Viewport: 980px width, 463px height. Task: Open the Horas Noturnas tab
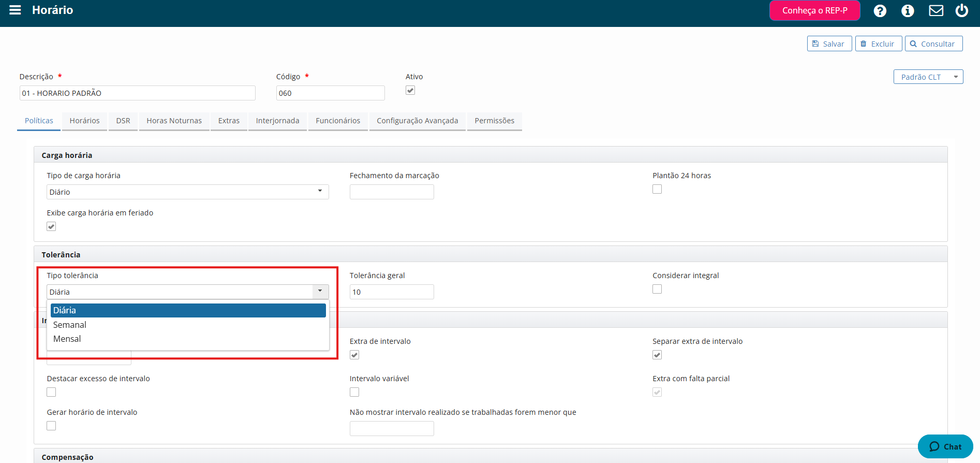point(174,121)
